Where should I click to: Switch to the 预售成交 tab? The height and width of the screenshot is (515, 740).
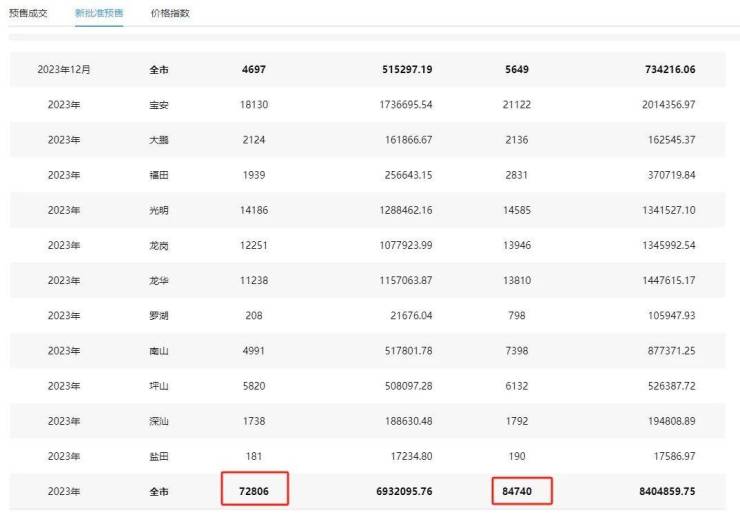(x=28, y=13)
